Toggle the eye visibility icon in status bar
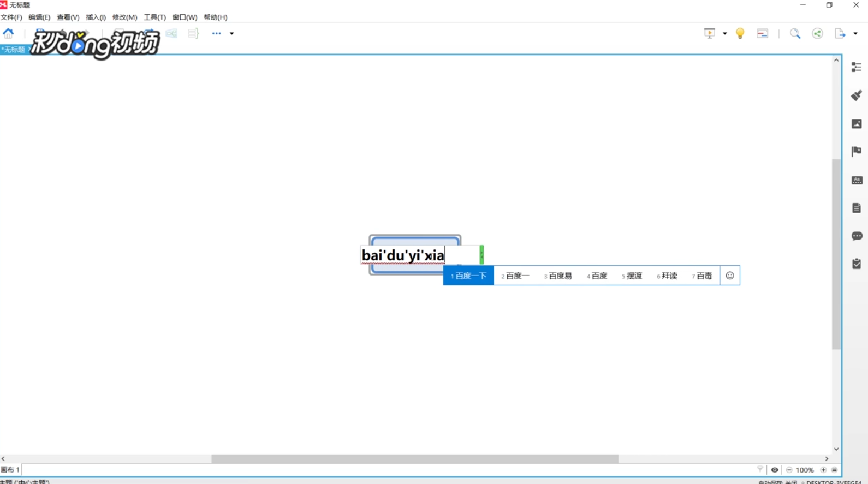The height and width of the screenshot is (484, 868). point(775,470)
